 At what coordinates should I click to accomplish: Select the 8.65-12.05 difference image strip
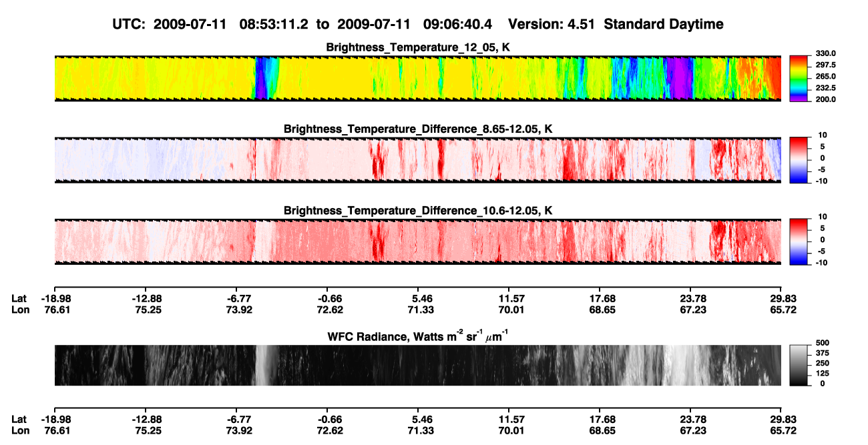[417, 159]
